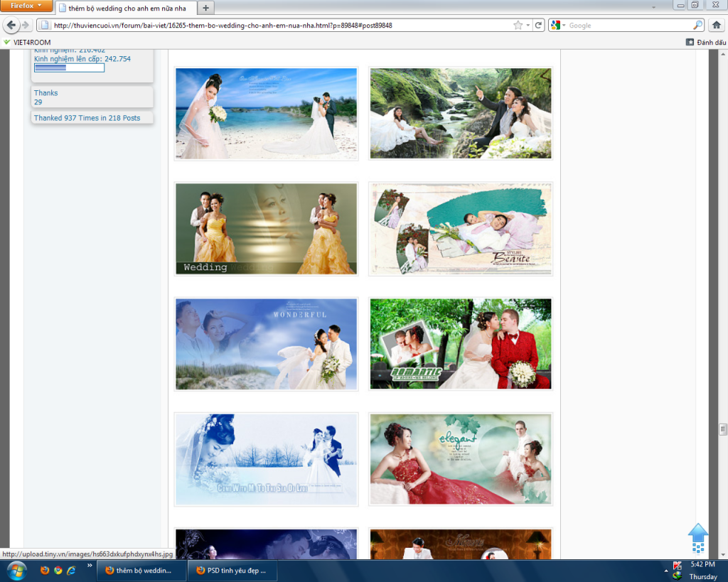
Task: Show hidden system tray icons
Action: [x=666, y=571]
